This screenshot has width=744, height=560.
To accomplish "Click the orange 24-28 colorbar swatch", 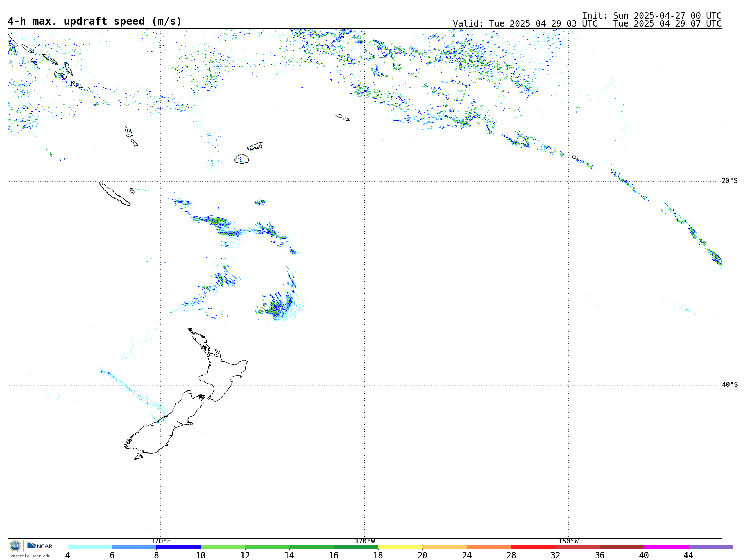I will click(489, 547).
